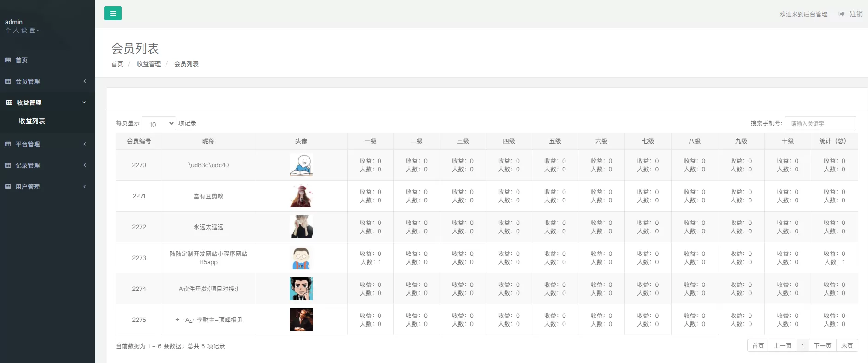Expand the 用户管理 sidebar chevron

pos(85,187)
